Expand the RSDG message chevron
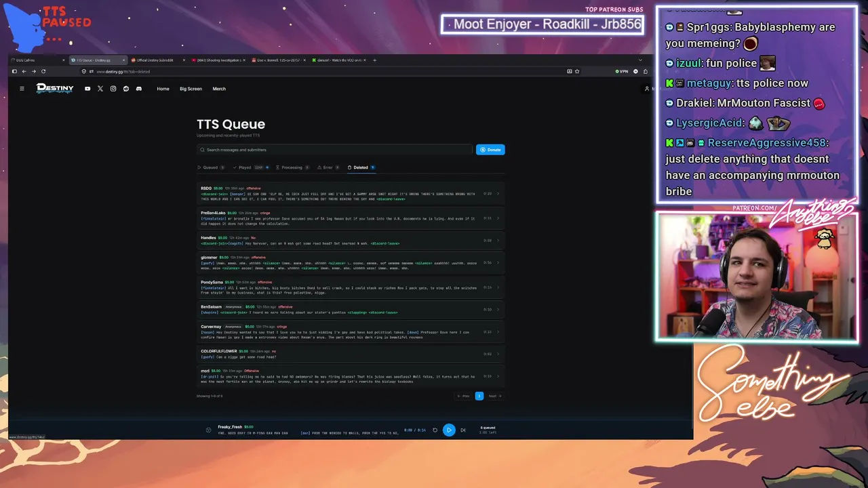The image size is (868, 488). point(498,194)
